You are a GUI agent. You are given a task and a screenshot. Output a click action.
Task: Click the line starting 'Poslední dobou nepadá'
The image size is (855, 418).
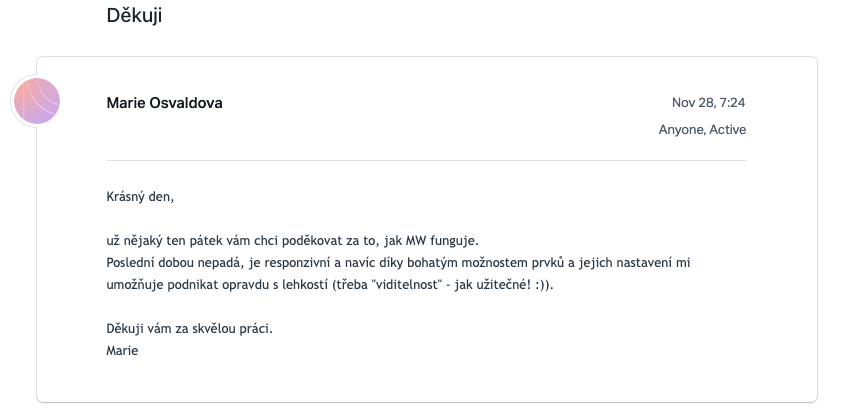[400, 262]
